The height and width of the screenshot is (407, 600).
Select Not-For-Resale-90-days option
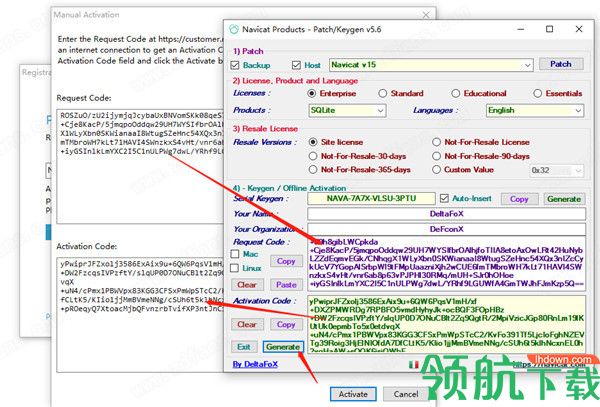point(436,156)
